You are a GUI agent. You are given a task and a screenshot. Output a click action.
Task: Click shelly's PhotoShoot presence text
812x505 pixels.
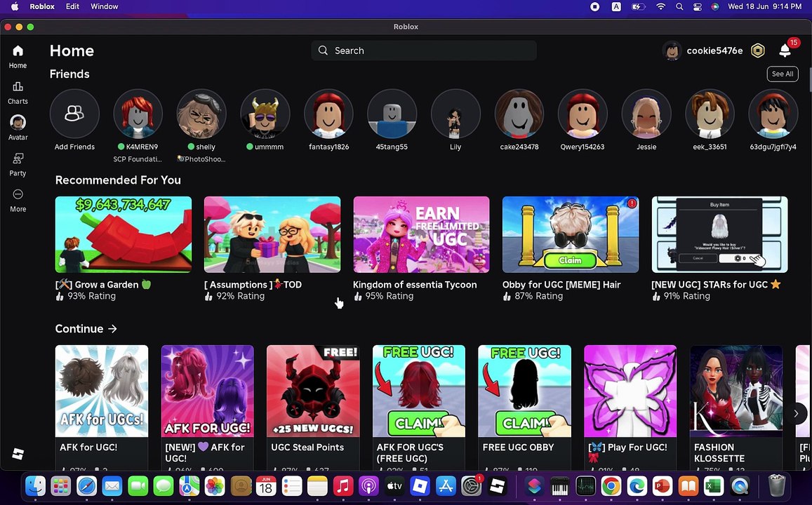[201, 159]
